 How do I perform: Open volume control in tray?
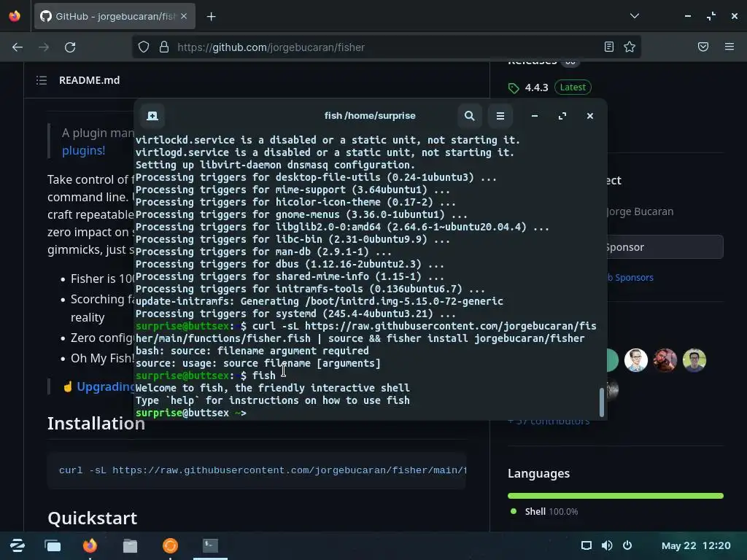point(607,545)
